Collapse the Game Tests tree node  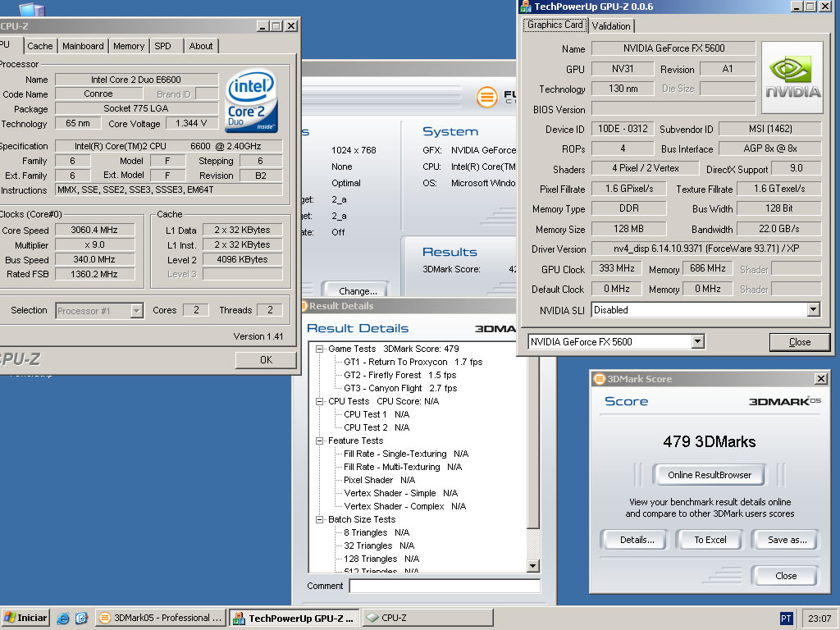(320, 349)
